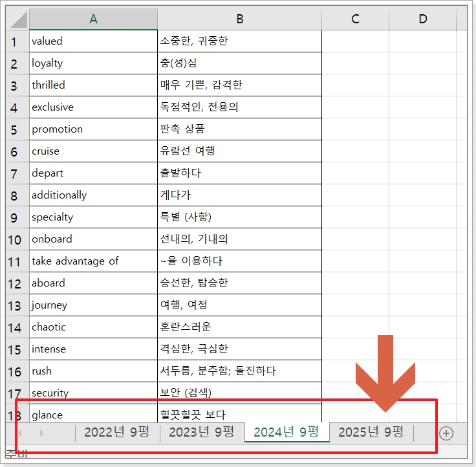This screenshot has width=476, height=467.
Task: Click cell containing 'aboard'
Action: 93,283
